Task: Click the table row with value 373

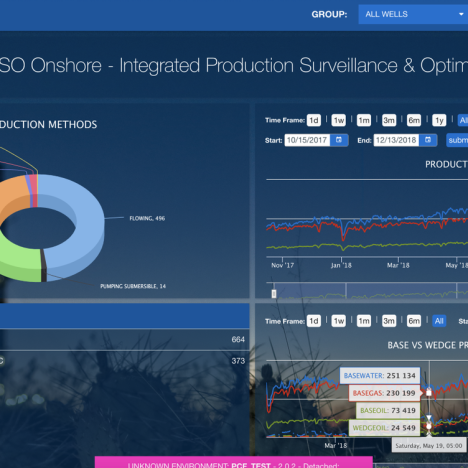Action: point(125,361)
